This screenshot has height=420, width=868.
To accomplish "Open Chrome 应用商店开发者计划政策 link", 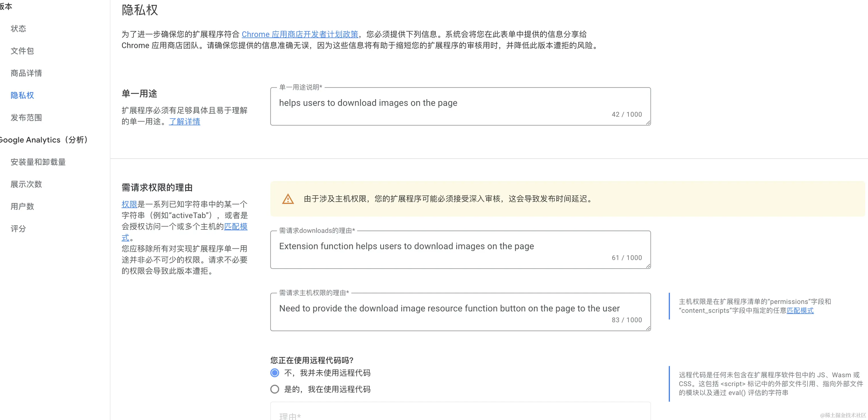I will point(300,34).
